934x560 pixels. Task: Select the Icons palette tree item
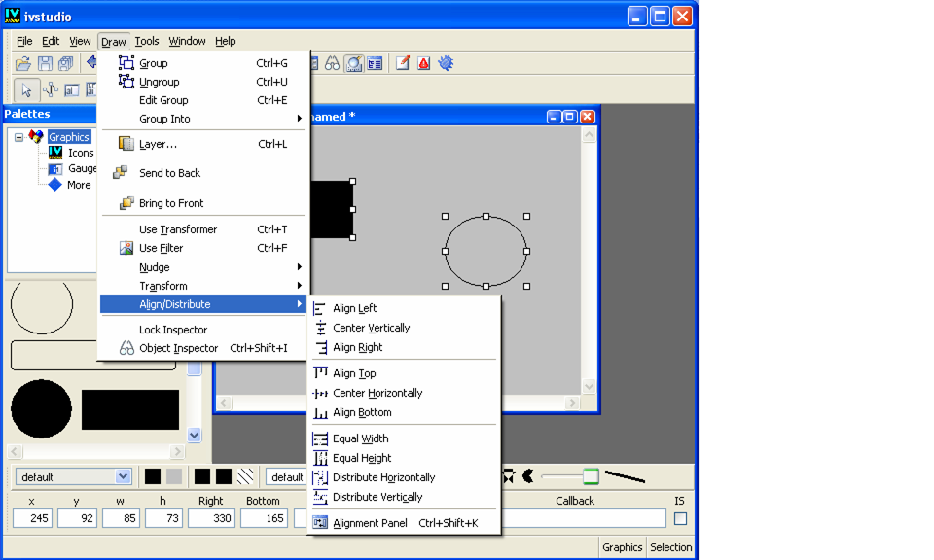pos(80,153)
